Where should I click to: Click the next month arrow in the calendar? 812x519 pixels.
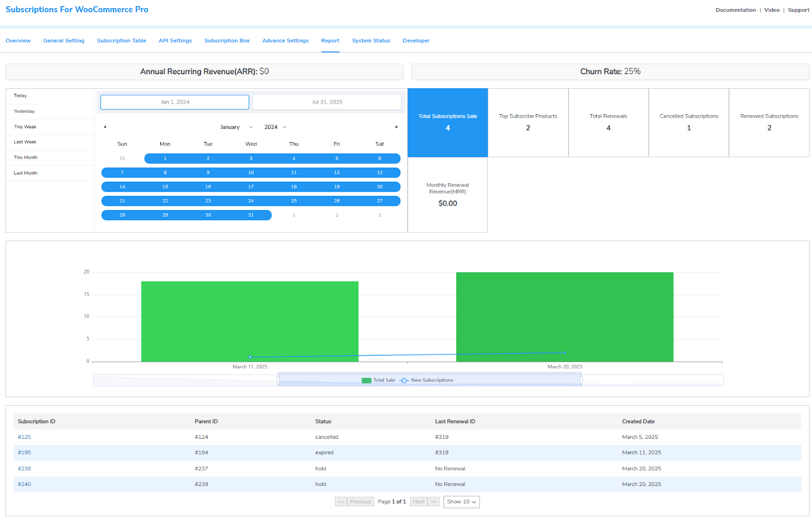click(396, 127)
